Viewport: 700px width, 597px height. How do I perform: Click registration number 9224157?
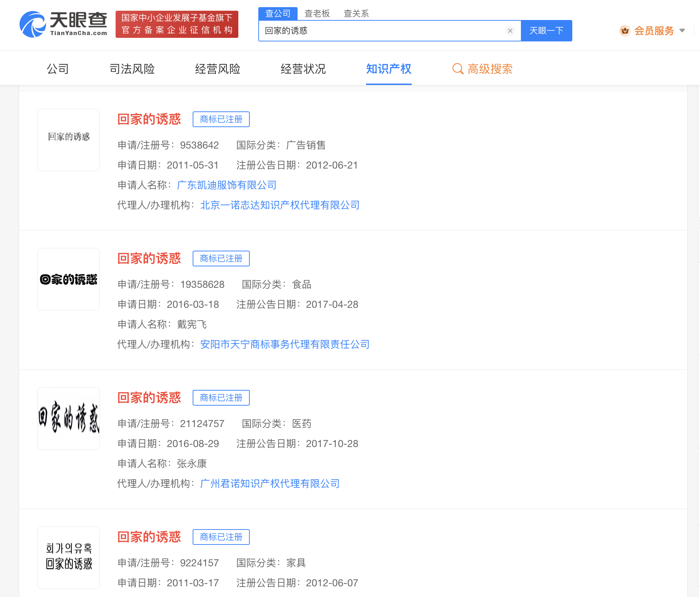199,563
